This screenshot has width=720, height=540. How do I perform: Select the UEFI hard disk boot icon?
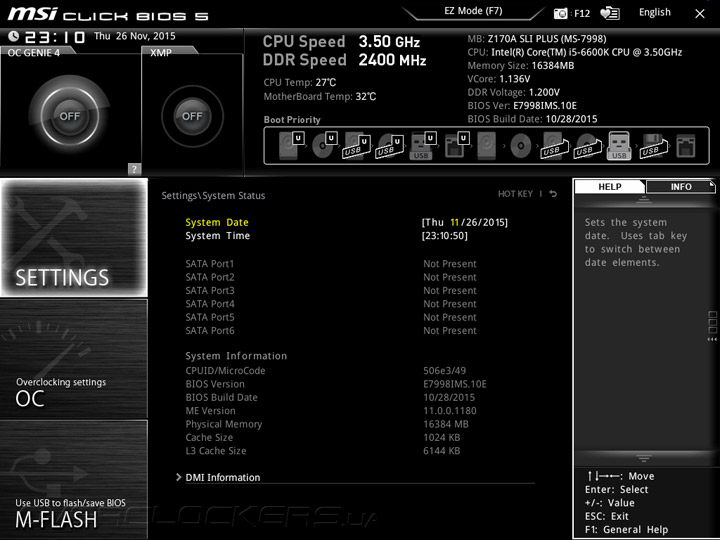tap(291, 146)
